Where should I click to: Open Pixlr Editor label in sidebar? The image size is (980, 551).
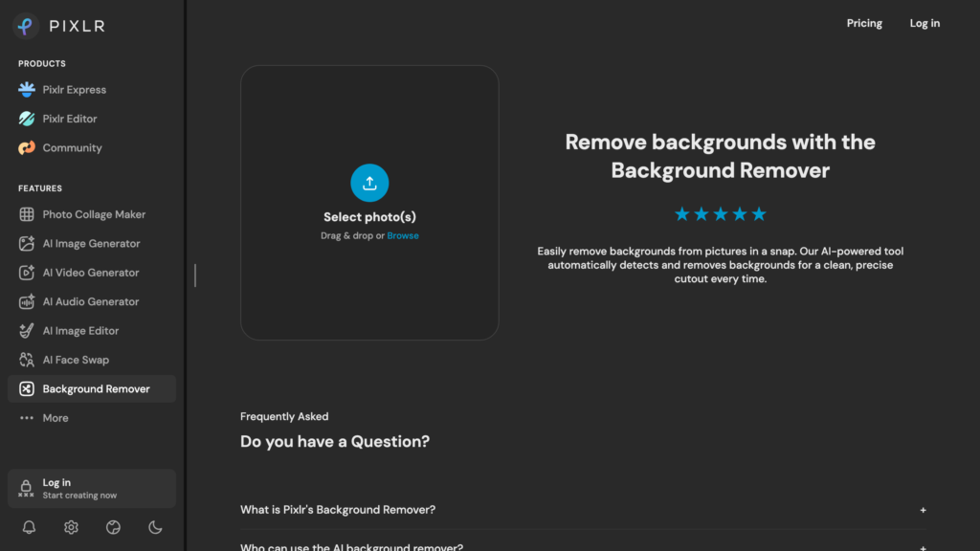(x=69, y=119)
